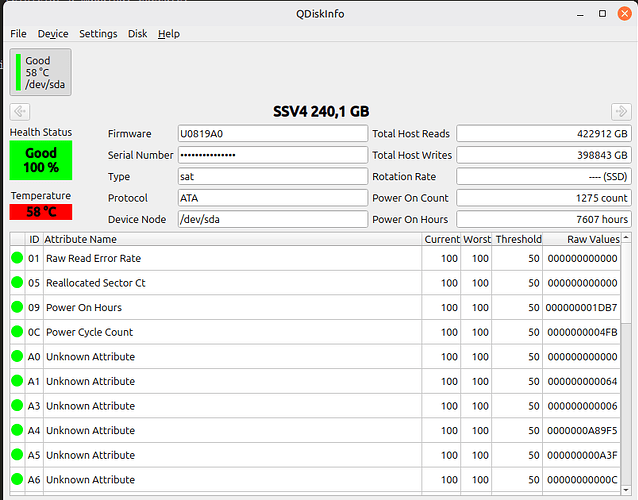Click green status dot for Raw Read Error Rate
The height and width of the screenshot is (500, 638).
pyautogui.click(x=17, y=258)
